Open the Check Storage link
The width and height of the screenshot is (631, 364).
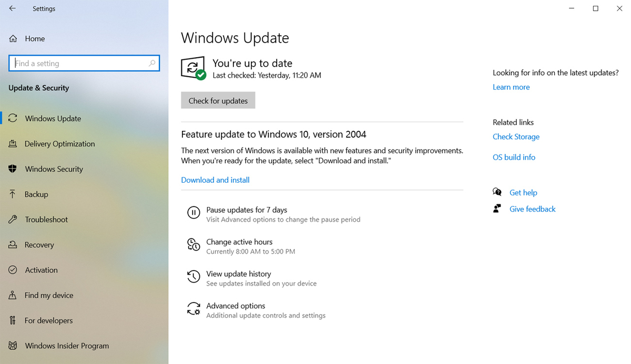516,137
